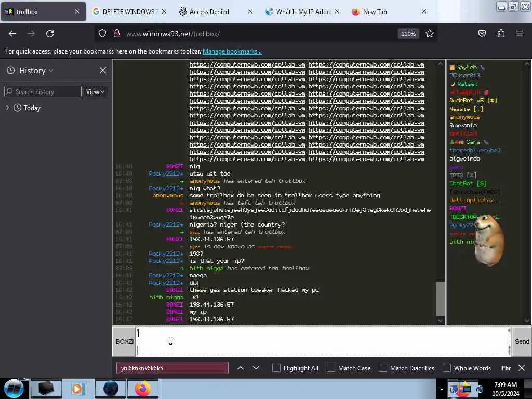The width and height of the screenshot is (532, 399).
Task: Open the Pocket save icon
Action: tap(482, 34)
